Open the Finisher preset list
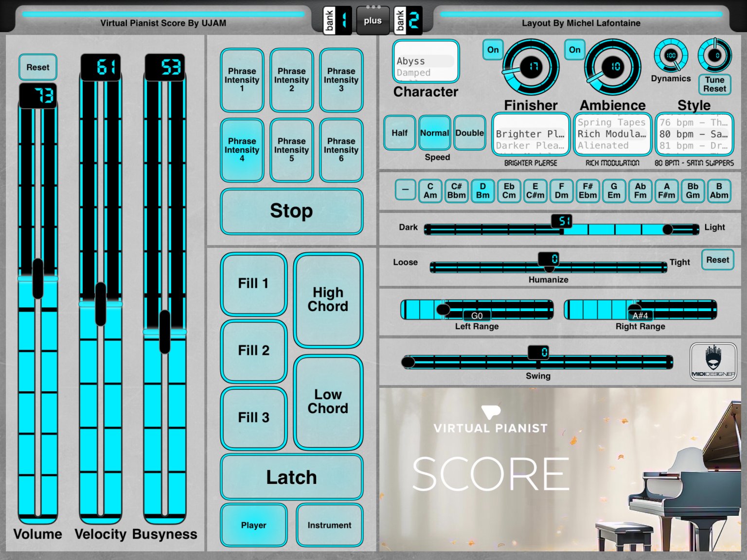747x560 pixels. click(x=531, y=134)
